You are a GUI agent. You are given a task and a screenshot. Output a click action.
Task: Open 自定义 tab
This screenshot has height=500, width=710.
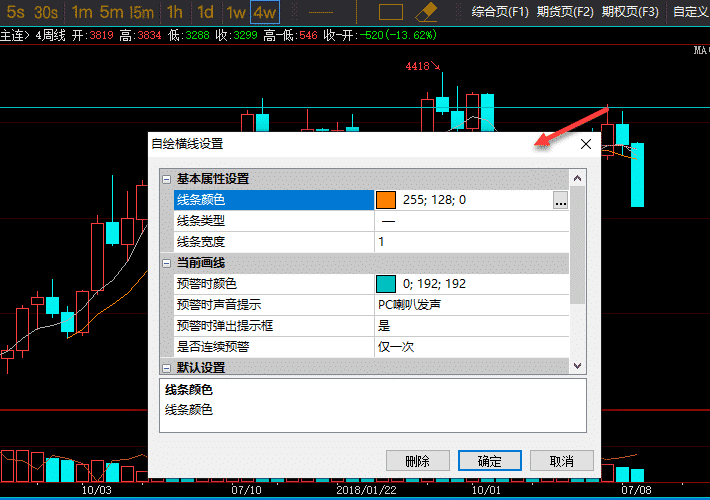pyautogui.click(x=691, y=12)
